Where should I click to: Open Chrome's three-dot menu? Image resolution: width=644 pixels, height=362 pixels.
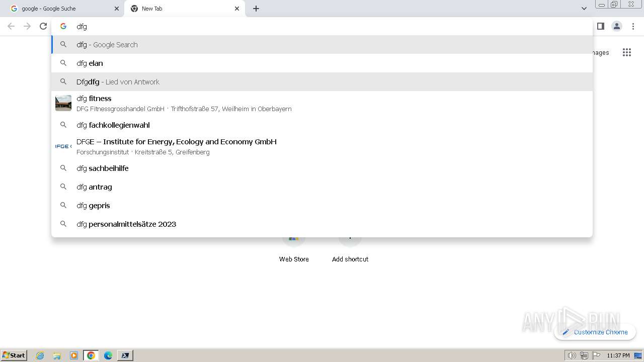coord(633,26)
